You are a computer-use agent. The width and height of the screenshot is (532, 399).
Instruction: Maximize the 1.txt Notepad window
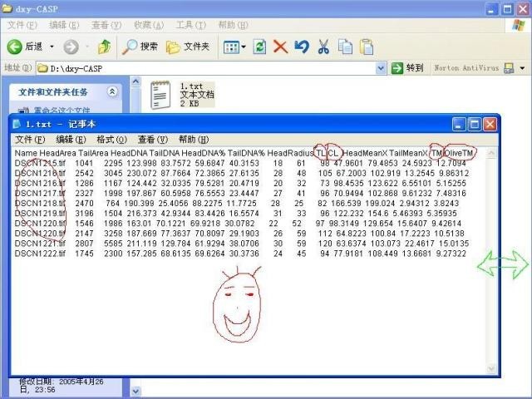(474, 124)
